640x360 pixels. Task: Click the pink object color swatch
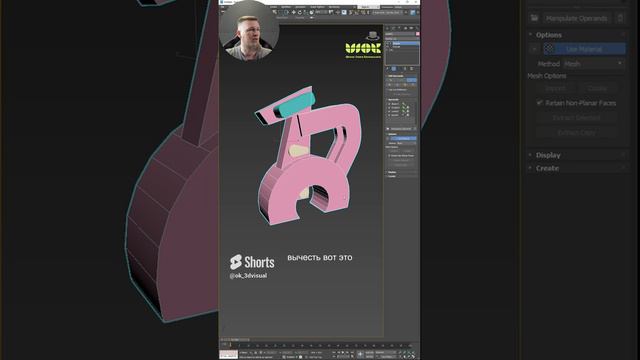[x=418, y=34]
